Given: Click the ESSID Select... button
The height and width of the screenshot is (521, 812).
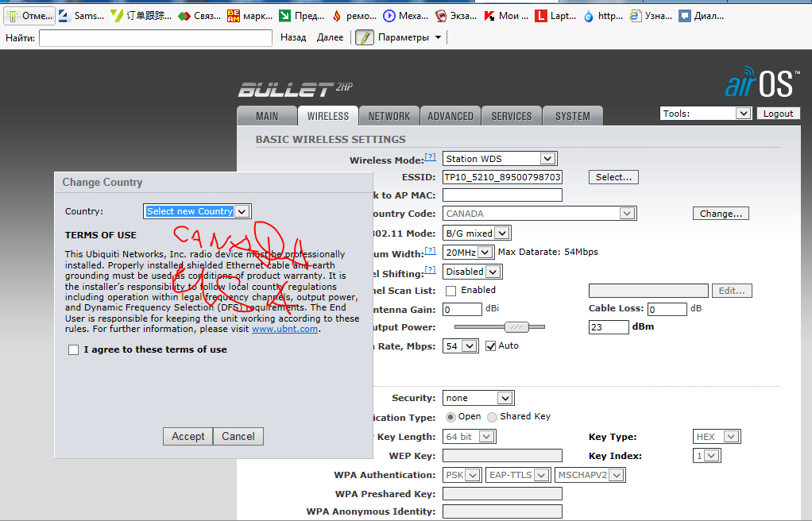Looking at the screenshot, I should (613, 177).
